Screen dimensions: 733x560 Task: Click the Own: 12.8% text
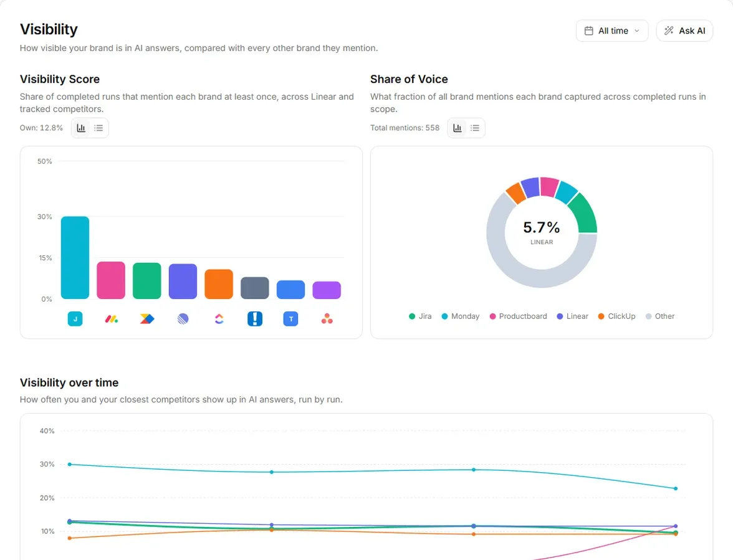[41, 128]
